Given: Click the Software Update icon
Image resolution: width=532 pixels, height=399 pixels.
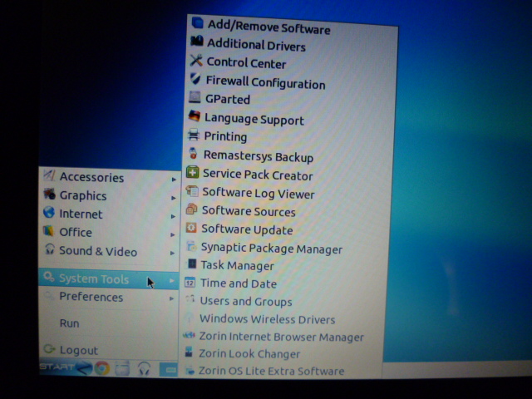Looking at the screenshot, I should 191,227.
